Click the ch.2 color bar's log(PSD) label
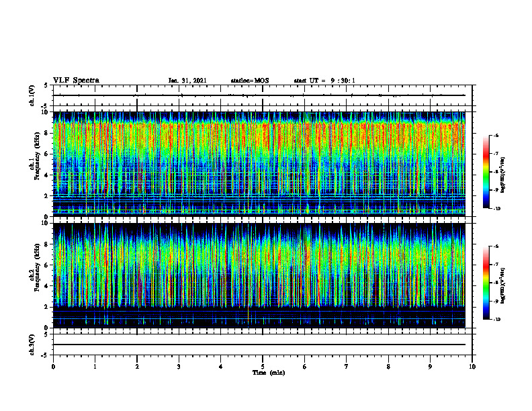The width and height of the screenshot is (532, 411). click(x=502, y=285)
